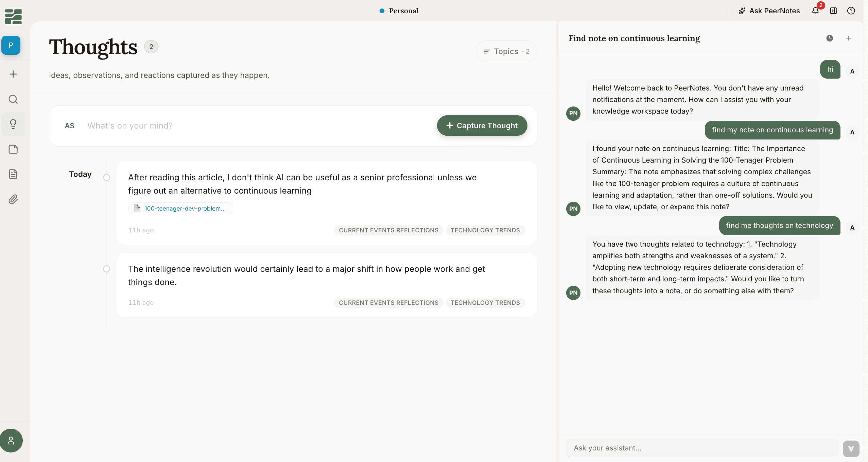868x462 pixels.
Task: Open chat history clock icon
Action: tap(830, 38)
